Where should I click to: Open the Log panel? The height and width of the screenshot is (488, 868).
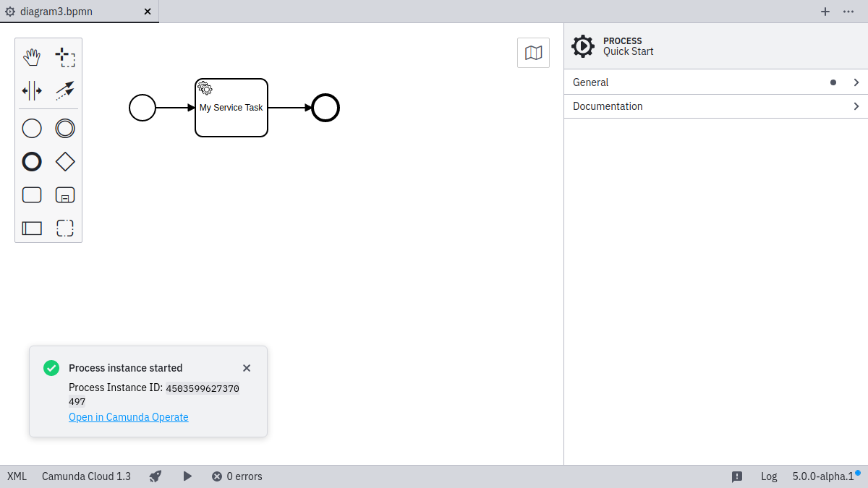(768, 476)
